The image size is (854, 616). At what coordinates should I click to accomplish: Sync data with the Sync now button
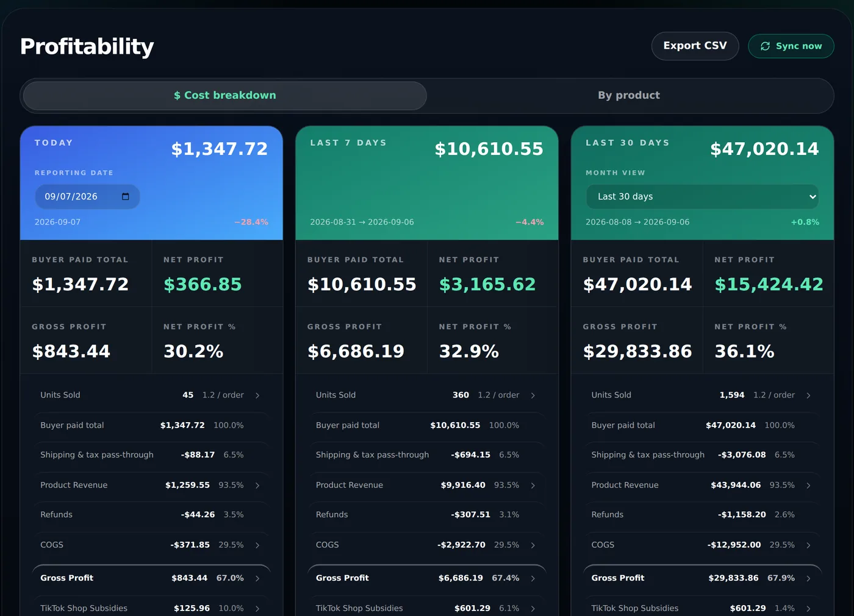click(791, 46)
